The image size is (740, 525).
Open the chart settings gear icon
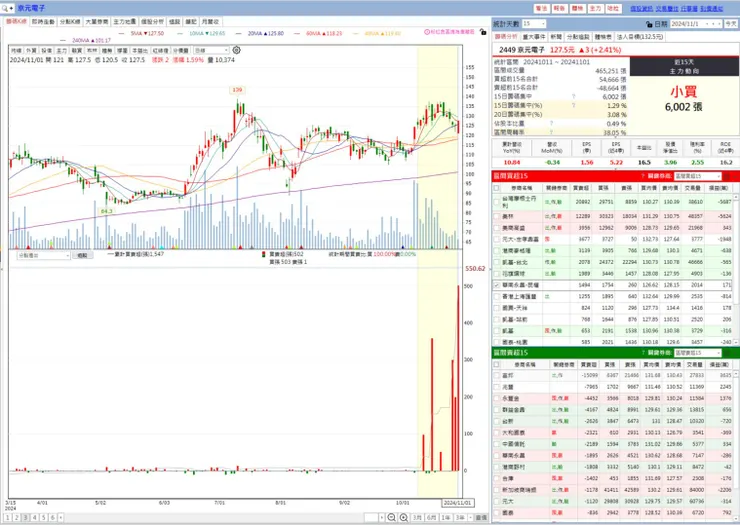click(236, 50)
